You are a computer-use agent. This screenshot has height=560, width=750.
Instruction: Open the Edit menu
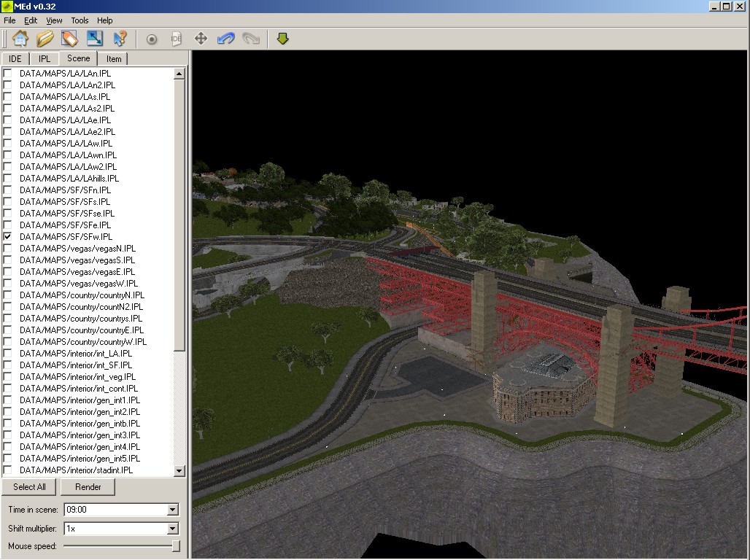tap(31, 20)
